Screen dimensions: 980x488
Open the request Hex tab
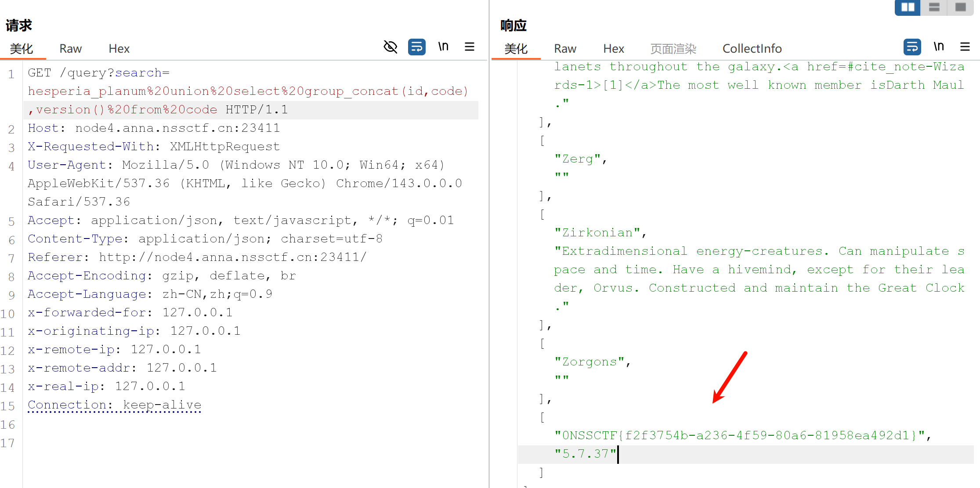tap(119, 48)
